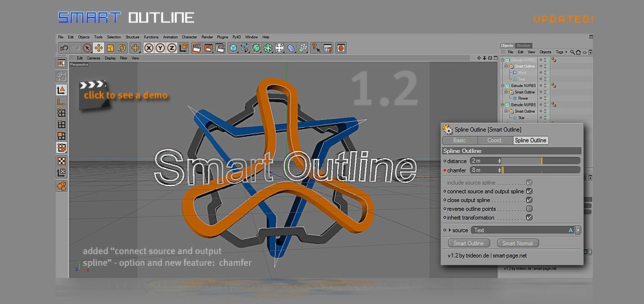Click the spheres icon at left toolbar bottom
644x304 pixels.
[x=61, y=186]
